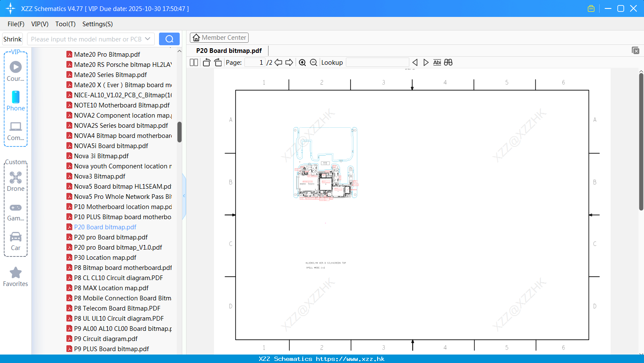Click file list scroll up arrow
The width and height of the screenshot is (644, 363).
(179, 51)
